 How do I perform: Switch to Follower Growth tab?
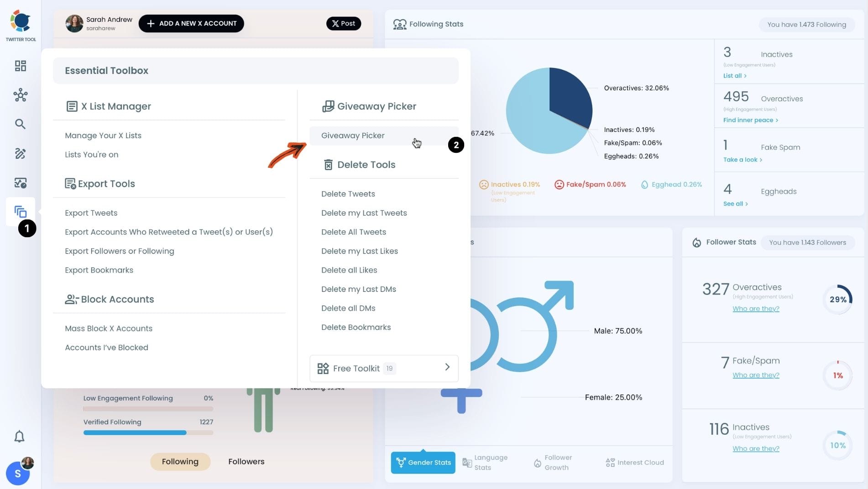(x=553, y=463)
